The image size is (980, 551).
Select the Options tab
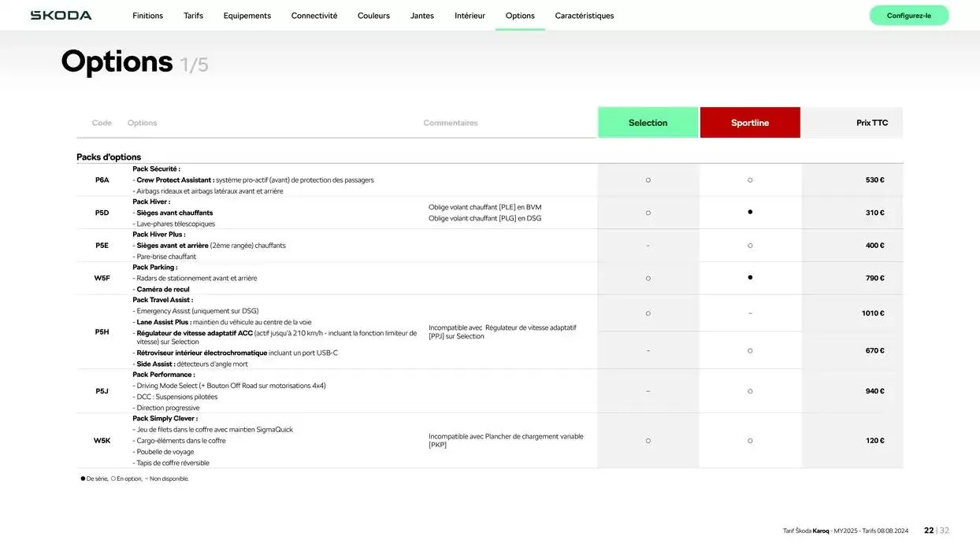coord(520,16)
